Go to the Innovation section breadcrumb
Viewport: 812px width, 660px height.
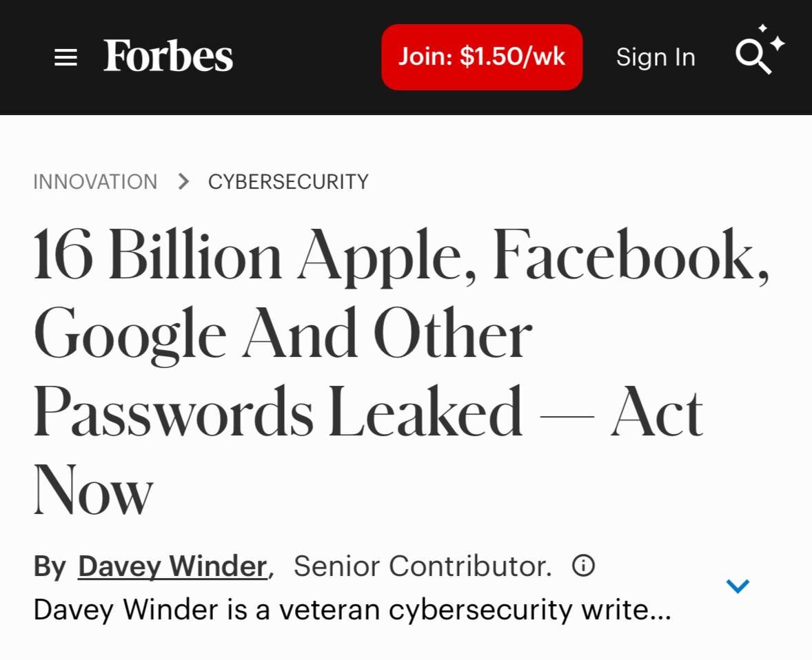pos(95,182)
